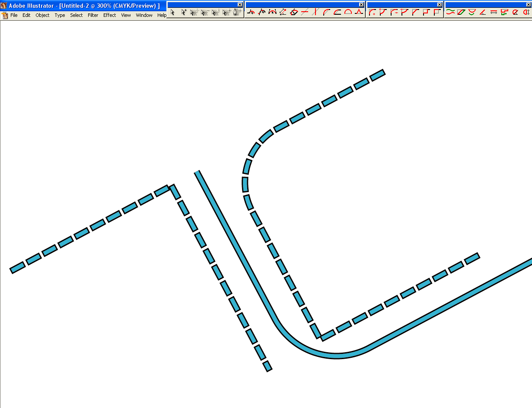Select the red arc with two handles tool
Image resolution: width=532 pixels, height=408 pixels.
coord(272,12)
